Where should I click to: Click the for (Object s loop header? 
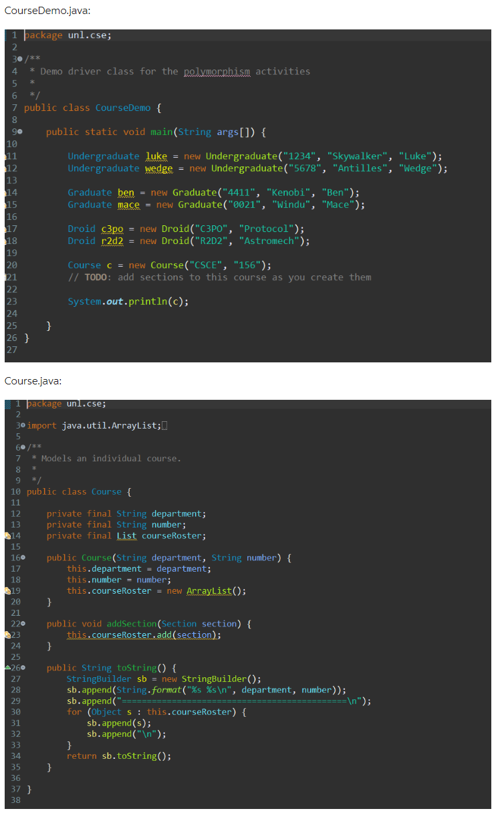tap(156, 711)
